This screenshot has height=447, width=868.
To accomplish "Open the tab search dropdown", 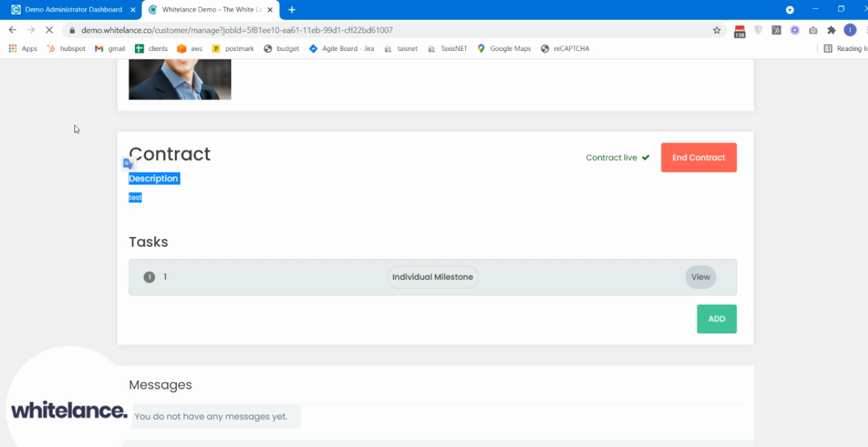I will coord(789,10).
